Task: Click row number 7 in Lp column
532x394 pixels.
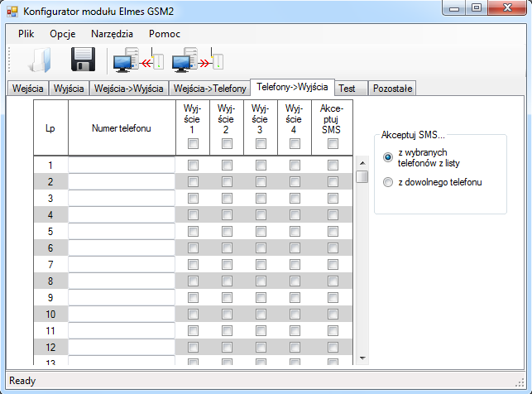Action: [50, 265]
